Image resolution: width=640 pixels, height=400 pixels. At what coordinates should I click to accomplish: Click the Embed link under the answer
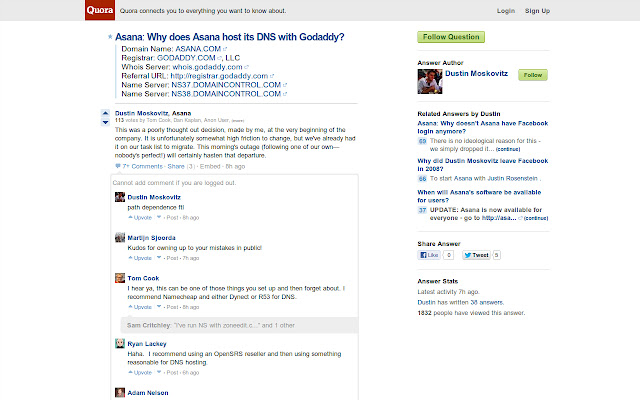click(210, 167)
